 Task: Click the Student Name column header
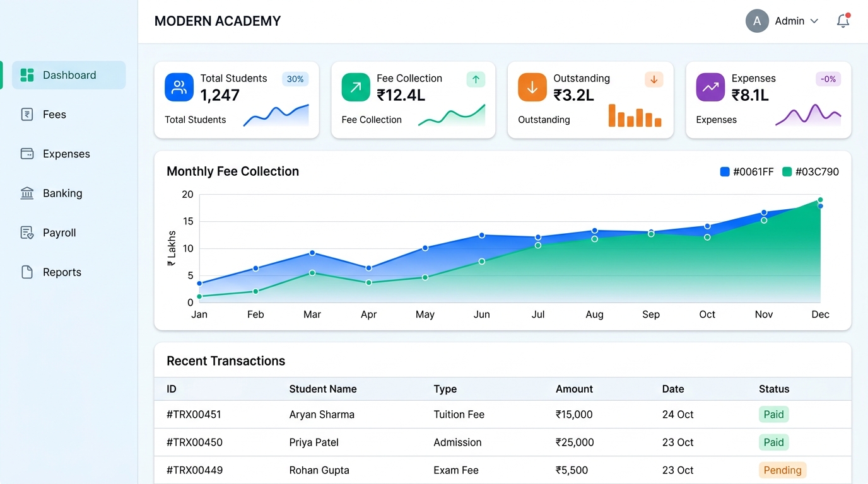(x=323, y=389)
